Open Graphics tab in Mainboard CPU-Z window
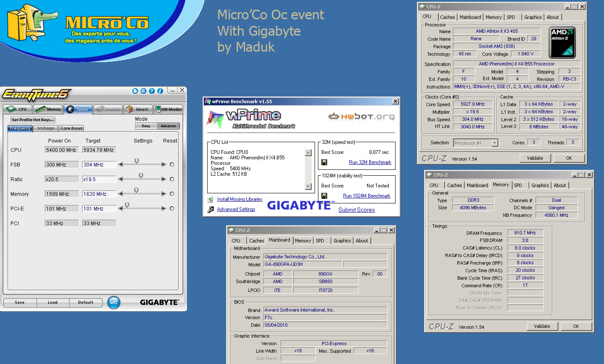Screen dimensions: 604x364 [x=342, y=241]
